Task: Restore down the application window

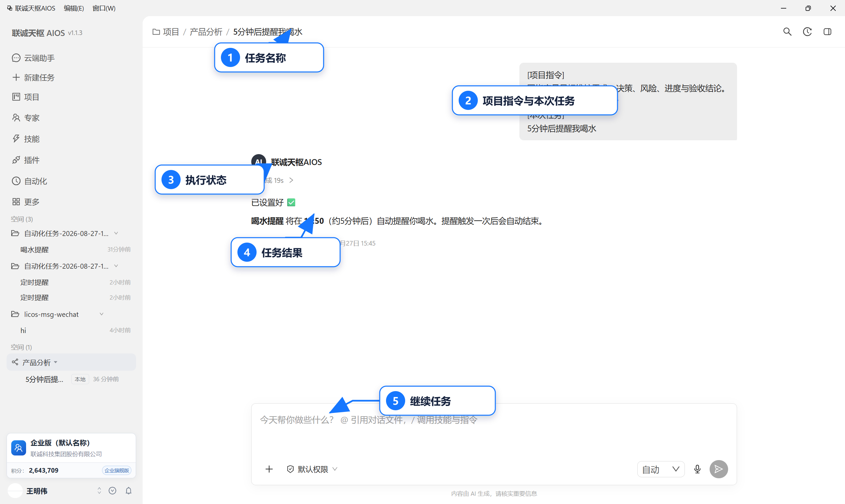Action: (808, 8)
